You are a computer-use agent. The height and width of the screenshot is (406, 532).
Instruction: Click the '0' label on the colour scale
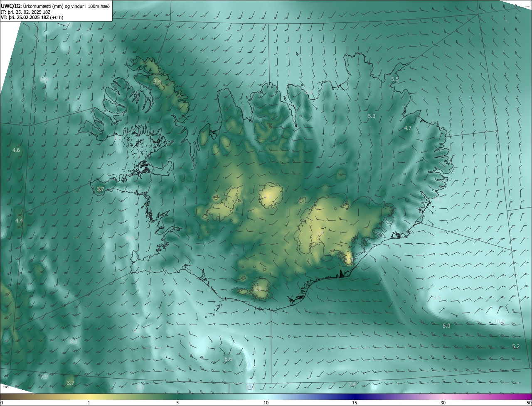2,403
